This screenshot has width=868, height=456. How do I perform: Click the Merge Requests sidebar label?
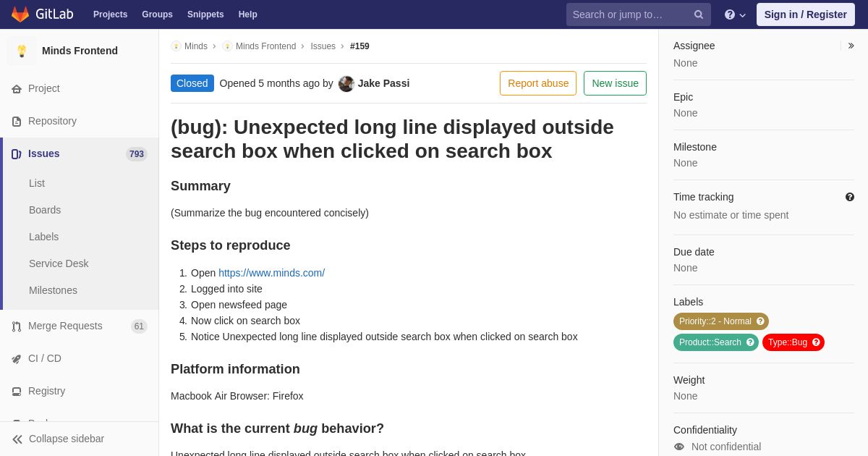click(x=65, y=326)
